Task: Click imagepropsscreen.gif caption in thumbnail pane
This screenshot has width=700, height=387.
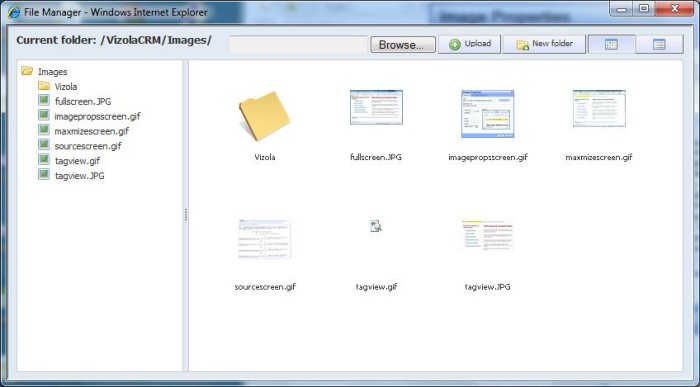Action: (488, 157)
